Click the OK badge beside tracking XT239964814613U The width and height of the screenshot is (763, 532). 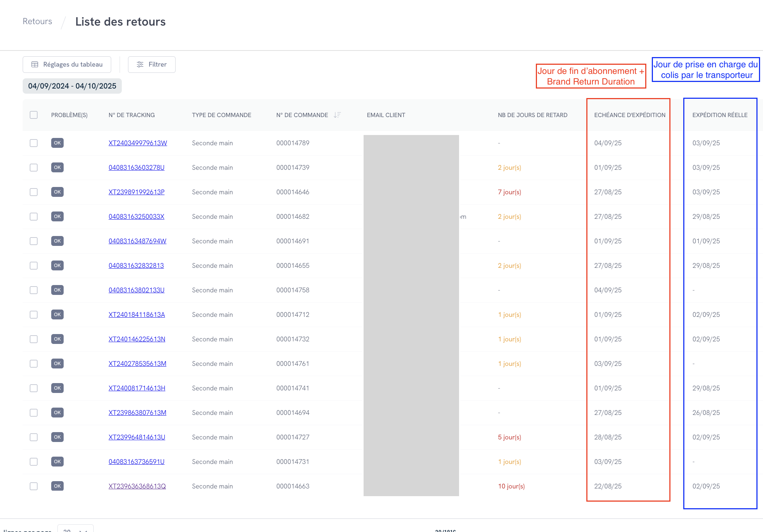pyautogui.click(x=57, y=437)
